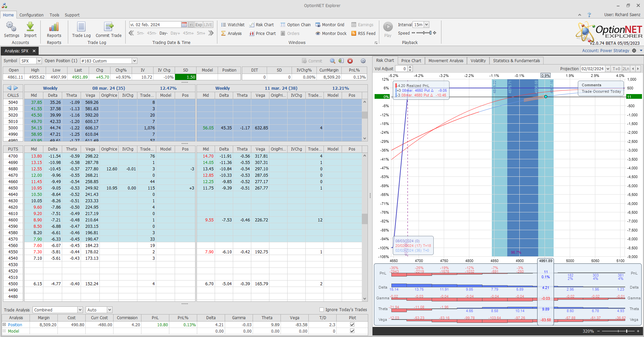Open the #183 Custom position dropdown

pos(134,61)
